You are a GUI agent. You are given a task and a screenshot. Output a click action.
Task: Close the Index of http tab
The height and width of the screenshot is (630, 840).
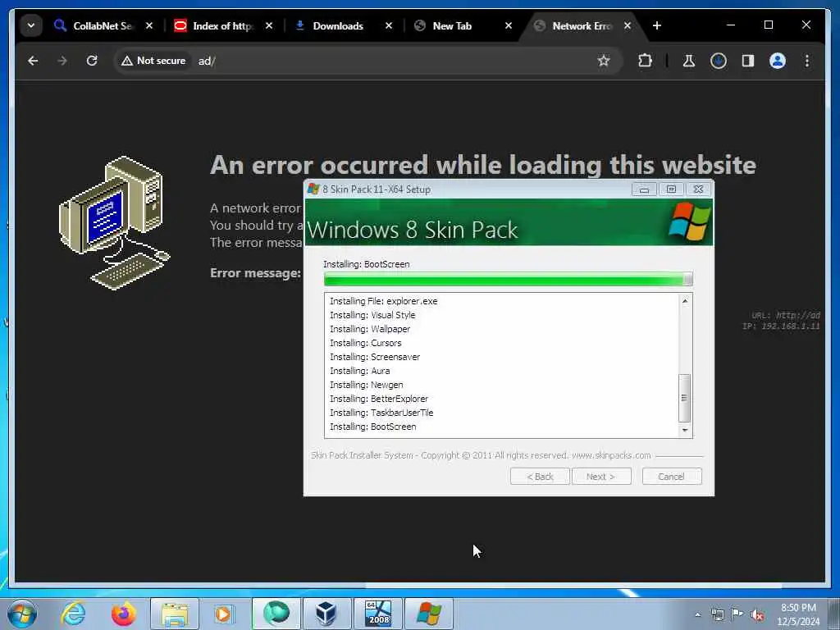click(269, 25)
